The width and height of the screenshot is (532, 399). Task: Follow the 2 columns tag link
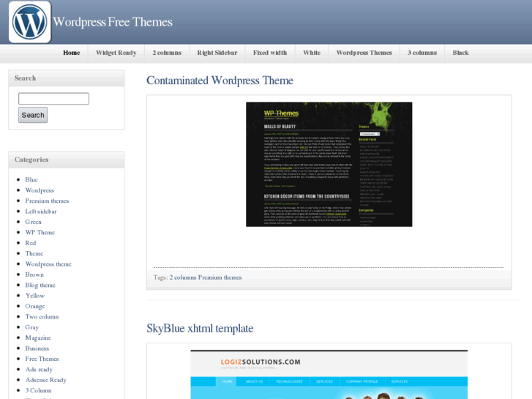click(183, 277)
